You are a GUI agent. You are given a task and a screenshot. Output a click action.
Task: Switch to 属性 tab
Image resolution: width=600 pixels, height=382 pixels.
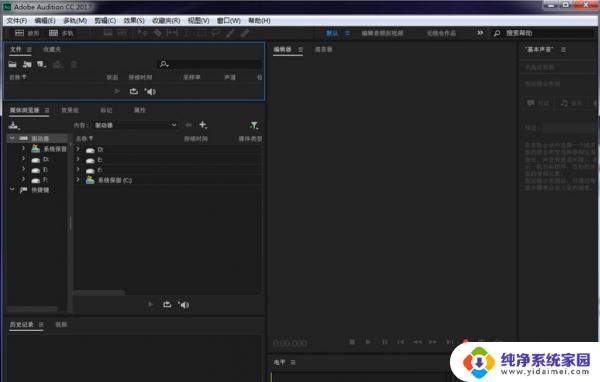[139, 110]
